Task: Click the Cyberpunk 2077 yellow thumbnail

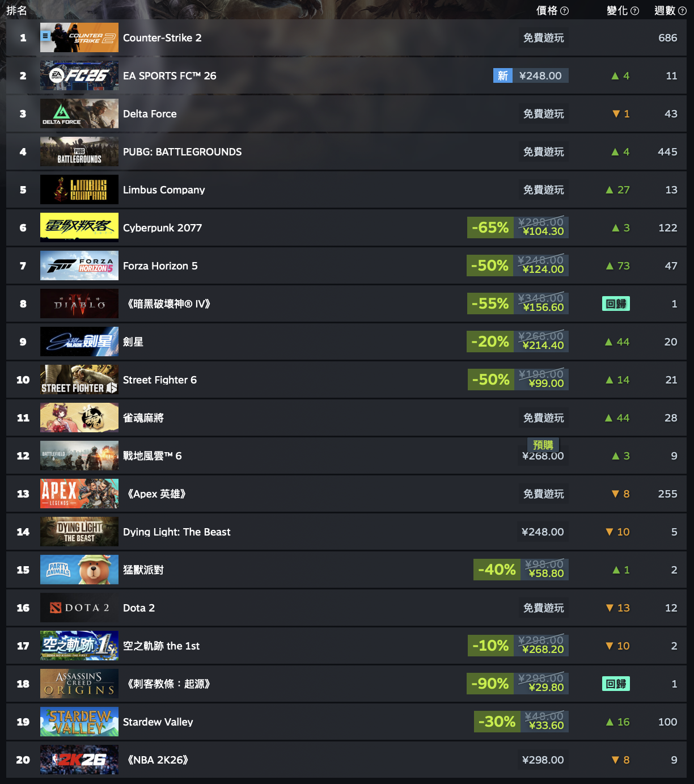Action: (79, 227)
